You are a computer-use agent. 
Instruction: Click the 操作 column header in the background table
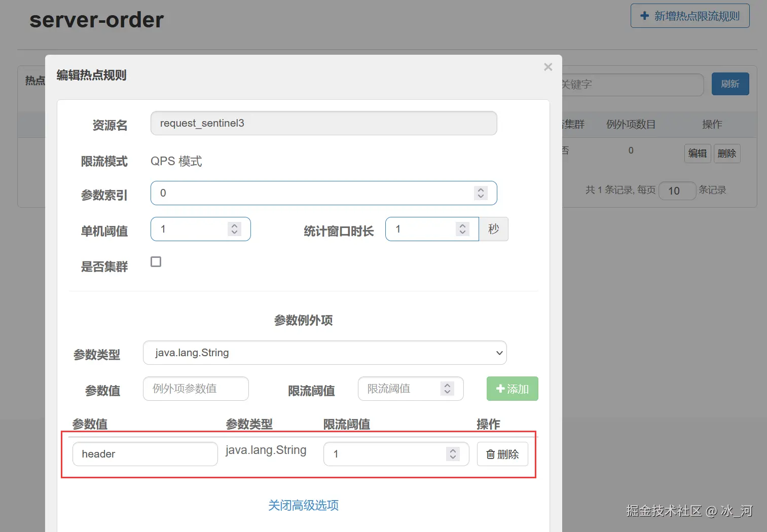(x=712, y=124)
